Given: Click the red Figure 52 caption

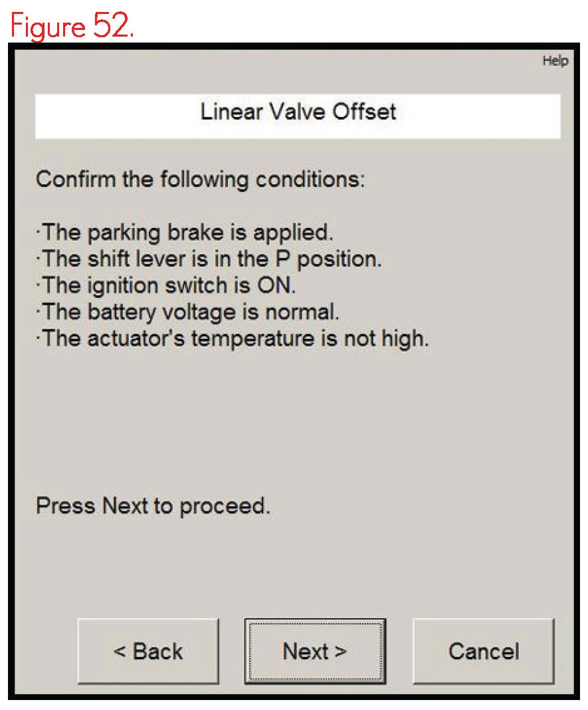Looking at the screenshot, I should click(71, 25).
